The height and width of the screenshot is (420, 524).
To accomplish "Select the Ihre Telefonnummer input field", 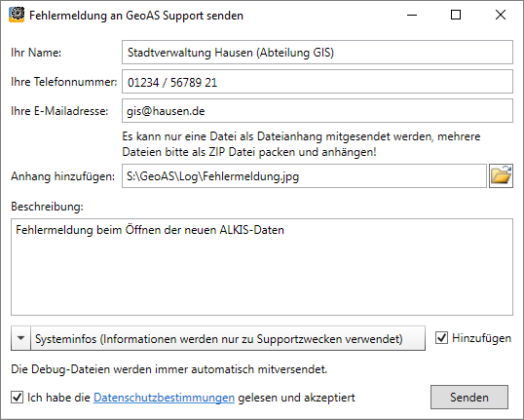I will click(x=318, y=81).
